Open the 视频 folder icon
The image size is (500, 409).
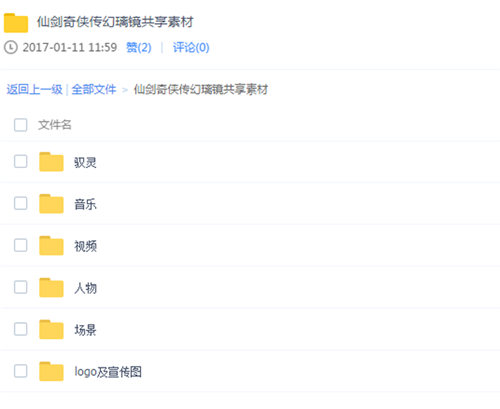[51, 246]
